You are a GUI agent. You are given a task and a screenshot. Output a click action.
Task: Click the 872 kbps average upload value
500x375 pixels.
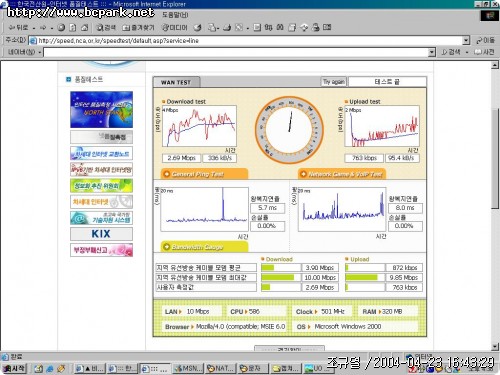(404, 268)
